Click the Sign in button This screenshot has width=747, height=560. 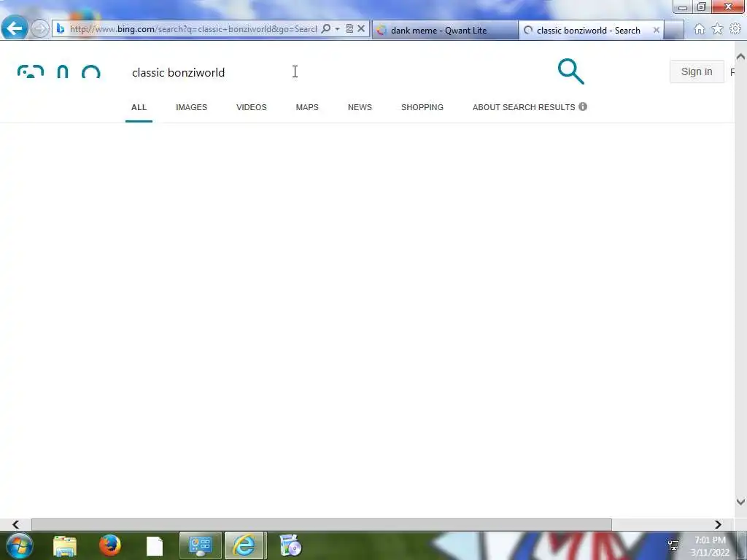[697, 71]
